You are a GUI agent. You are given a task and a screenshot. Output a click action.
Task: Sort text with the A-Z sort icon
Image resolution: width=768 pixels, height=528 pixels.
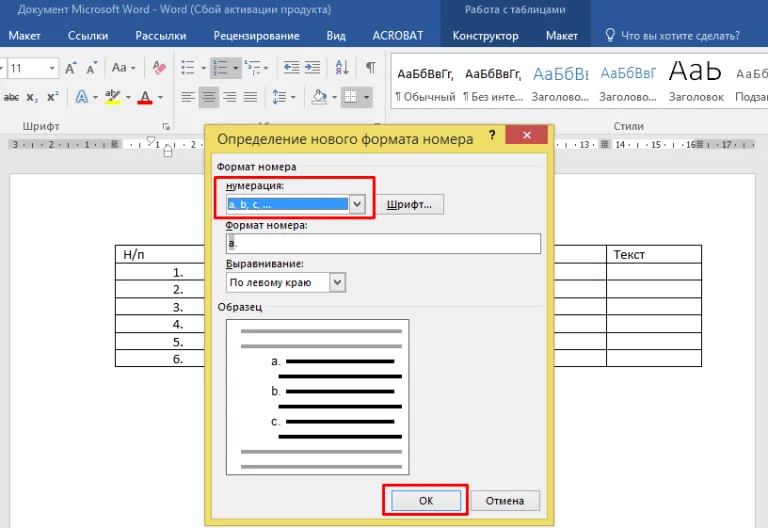(342, 68)
